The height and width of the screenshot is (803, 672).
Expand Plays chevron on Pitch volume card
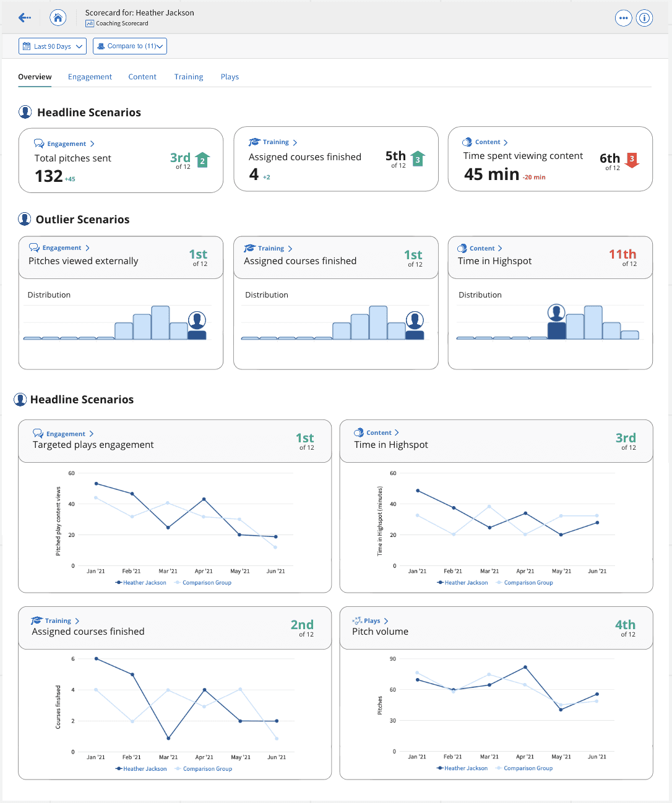coord(386,620)
